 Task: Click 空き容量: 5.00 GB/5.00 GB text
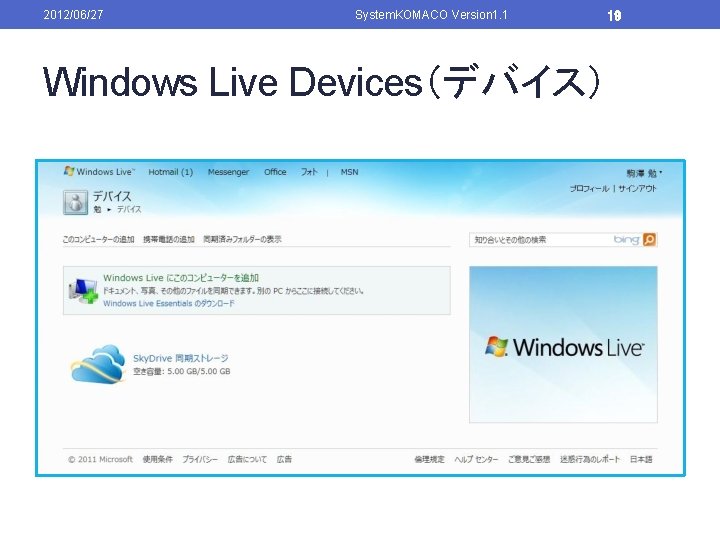(182, 371)
